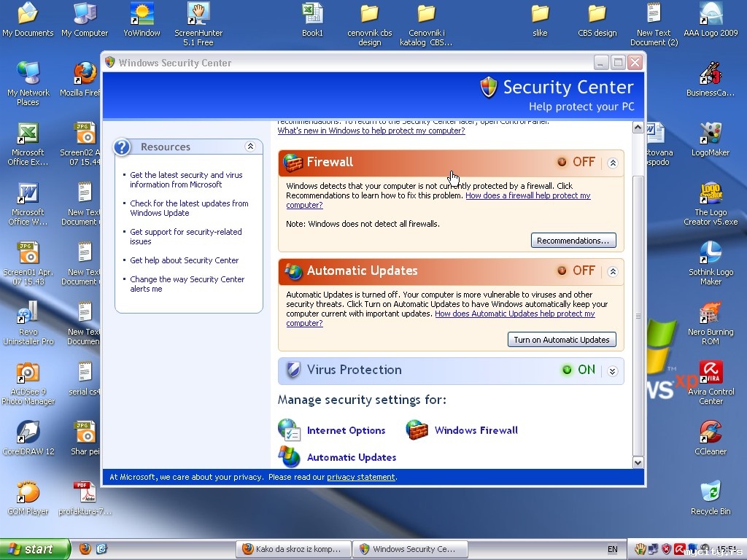
Task: Open 'How does a firewall help protect' link
Action: point(528,195)
